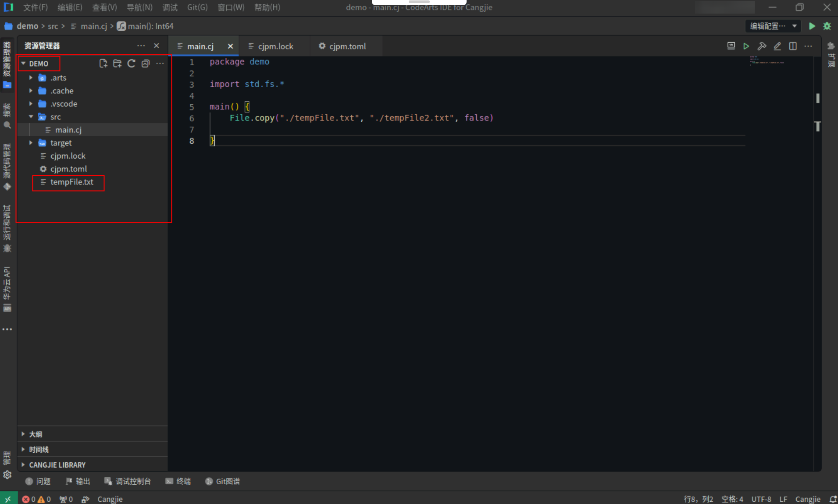This screenshot has width=838, height=504.
Task: Open Huawei Cloud API view
Action: pos(7,289)
